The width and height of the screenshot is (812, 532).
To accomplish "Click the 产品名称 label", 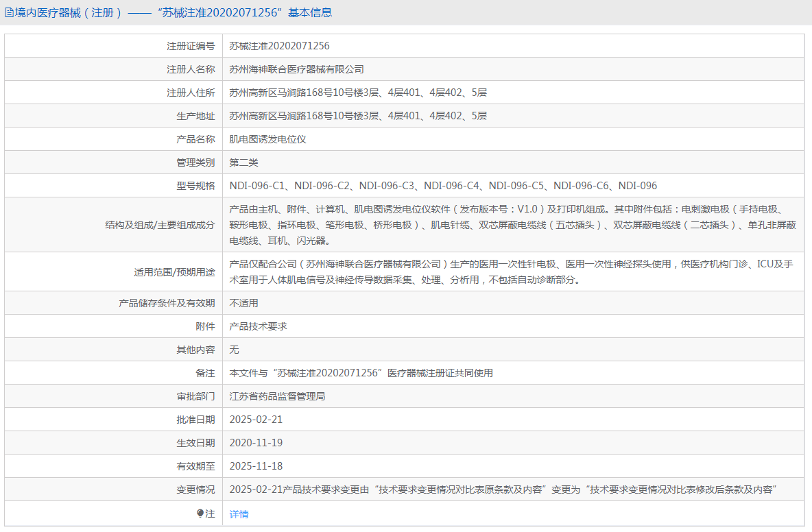I will [195, 139].
